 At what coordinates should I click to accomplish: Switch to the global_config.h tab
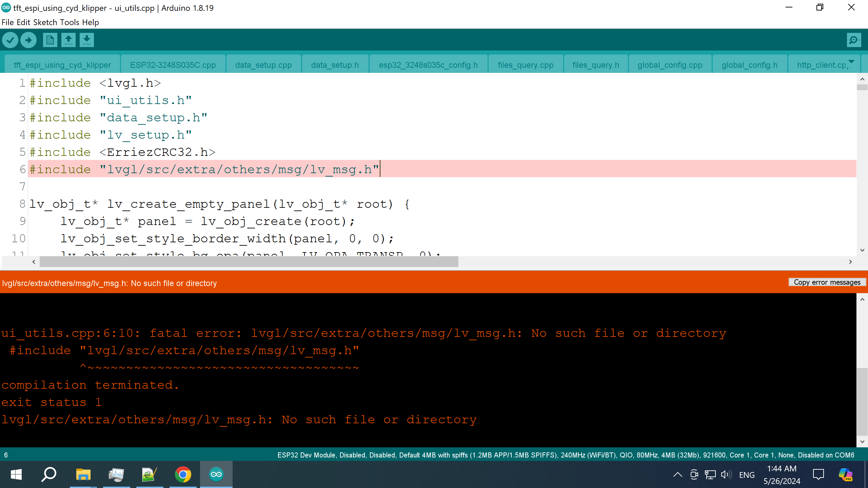(x=749, y=65)
